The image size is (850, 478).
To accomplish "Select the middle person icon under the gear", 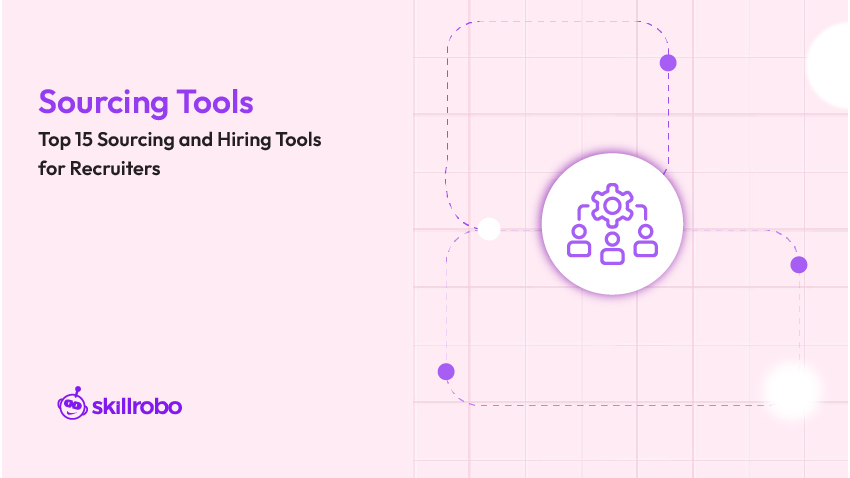I will (x=612, y=248).
